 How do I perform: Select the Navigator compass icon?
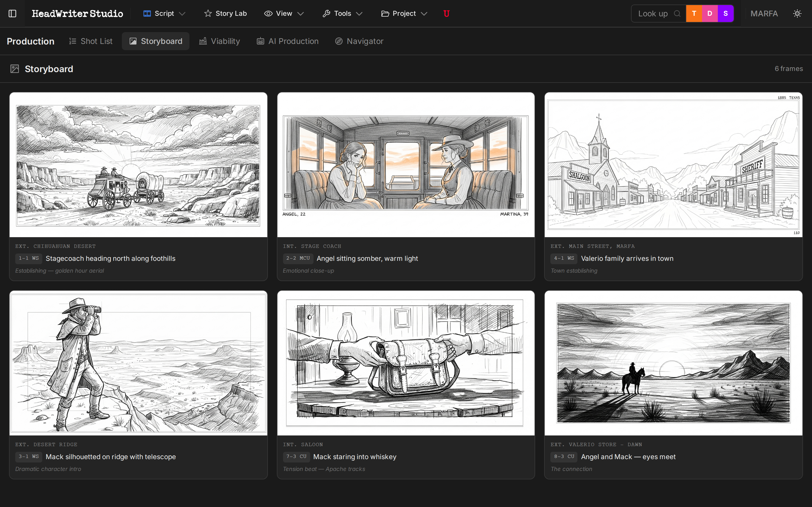pyautogui.click(x=339, y=41)
